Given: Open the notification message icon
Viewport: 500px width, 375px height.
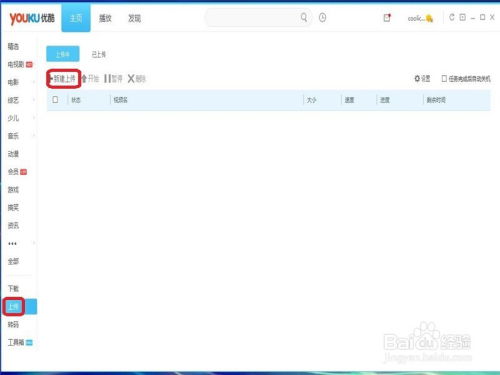Looking at the screenshot, I should point(387,18).
